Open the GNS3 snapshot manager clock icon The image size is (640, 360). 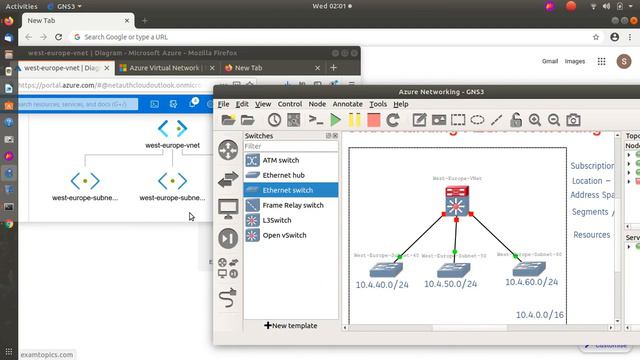(274, 120)
